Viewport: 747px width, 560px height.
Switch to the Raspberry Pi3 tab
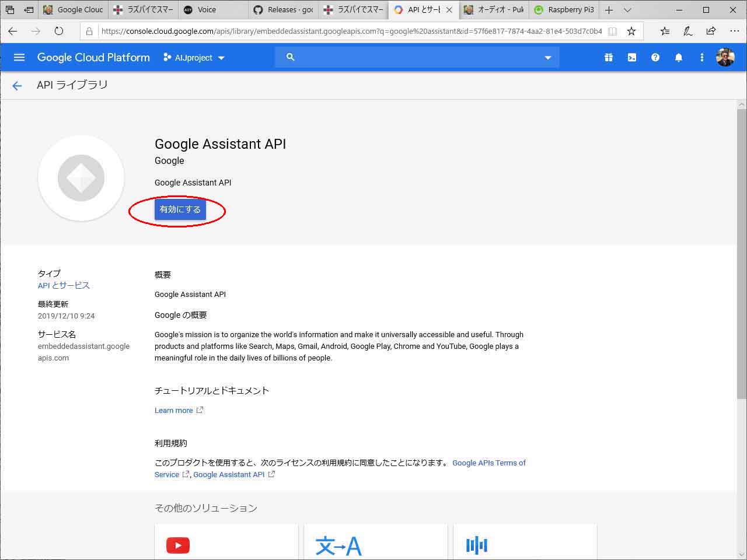564,9
